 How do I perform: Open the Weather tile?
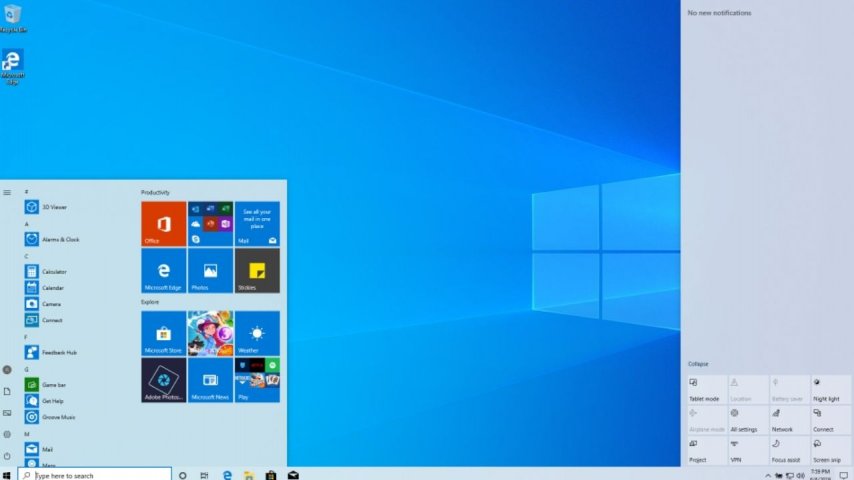pos(257,333)
